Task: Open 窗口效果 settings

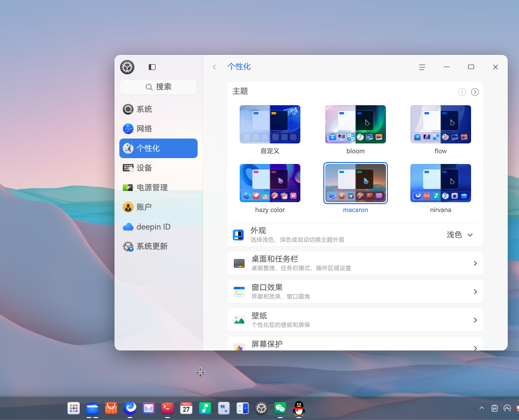Action: (355, 291)
